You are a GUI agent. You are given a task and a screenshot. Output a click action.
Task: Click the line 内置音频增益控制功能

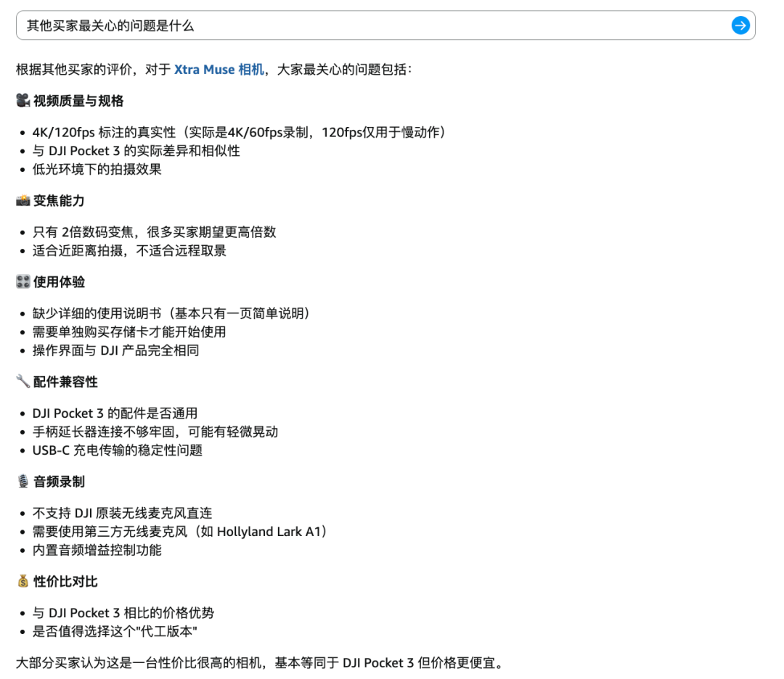click(x=97, y=551)
